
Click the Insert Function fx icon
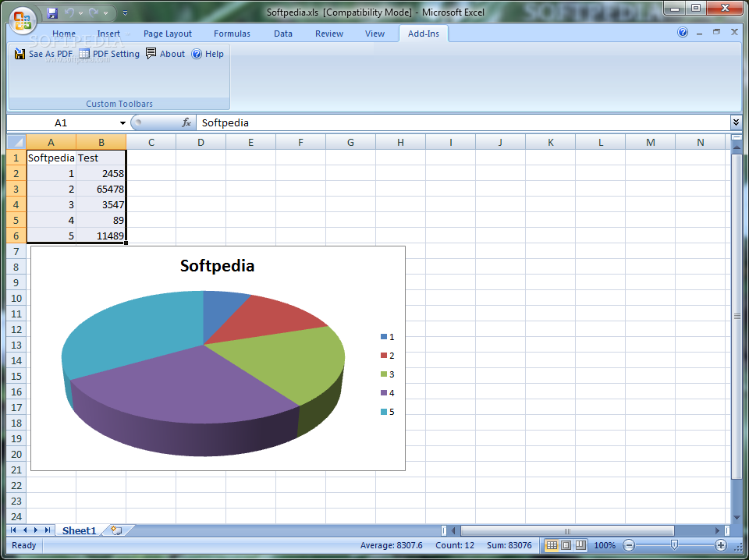pos(186,122)
